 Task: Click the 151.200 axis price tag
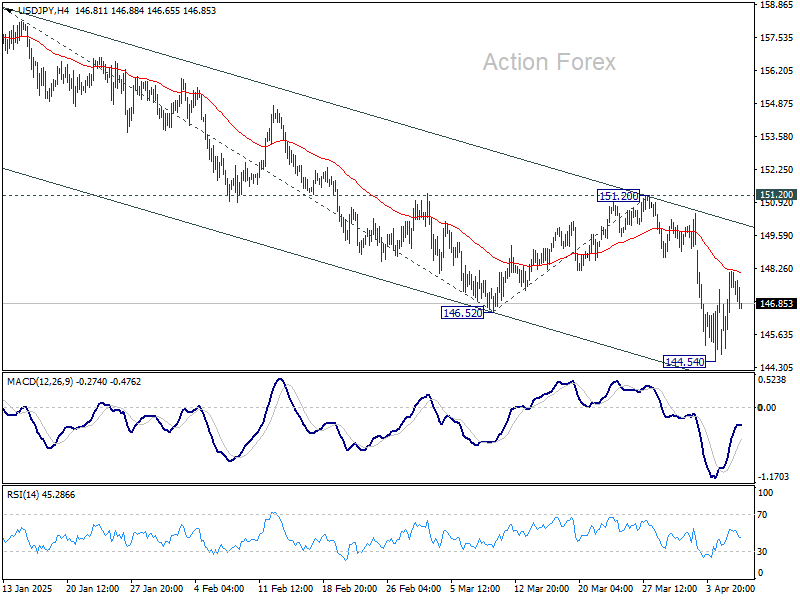click(x=777, y=195)
